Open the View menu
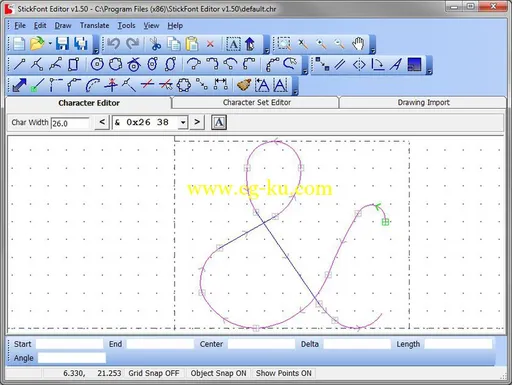This screenshot has width=512, height=385. click(151, 26)
